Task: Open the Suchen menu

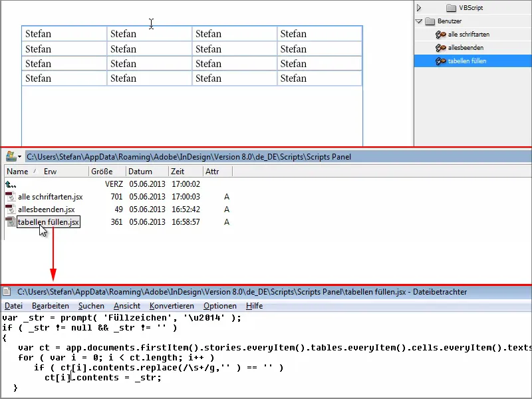Action: pyautogui.click(x=91, y=306)
